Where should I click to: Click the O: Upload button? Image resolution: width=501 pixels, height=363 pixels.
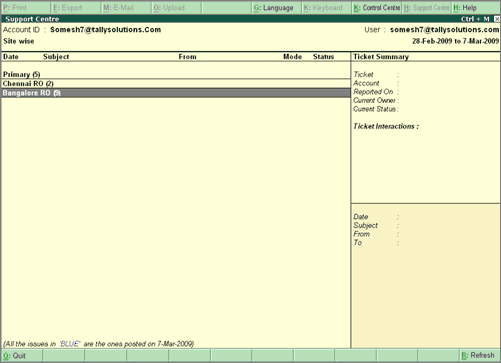tap(176, 8)
